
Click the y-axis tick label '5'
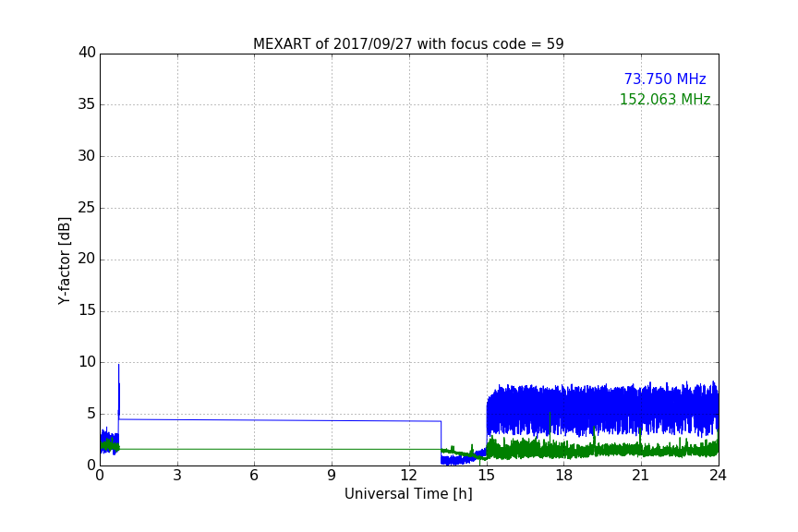(91, 414)
